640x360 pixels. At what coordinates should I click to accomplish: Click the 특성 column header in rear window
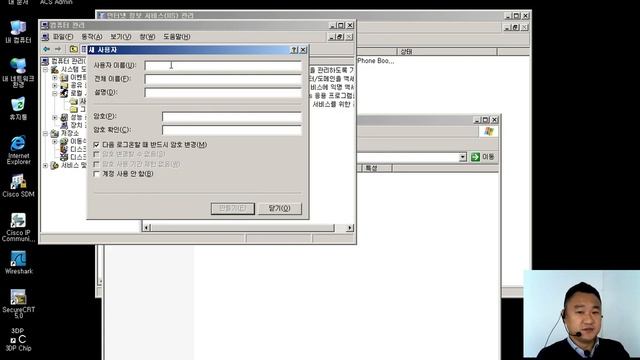[376, 168]
